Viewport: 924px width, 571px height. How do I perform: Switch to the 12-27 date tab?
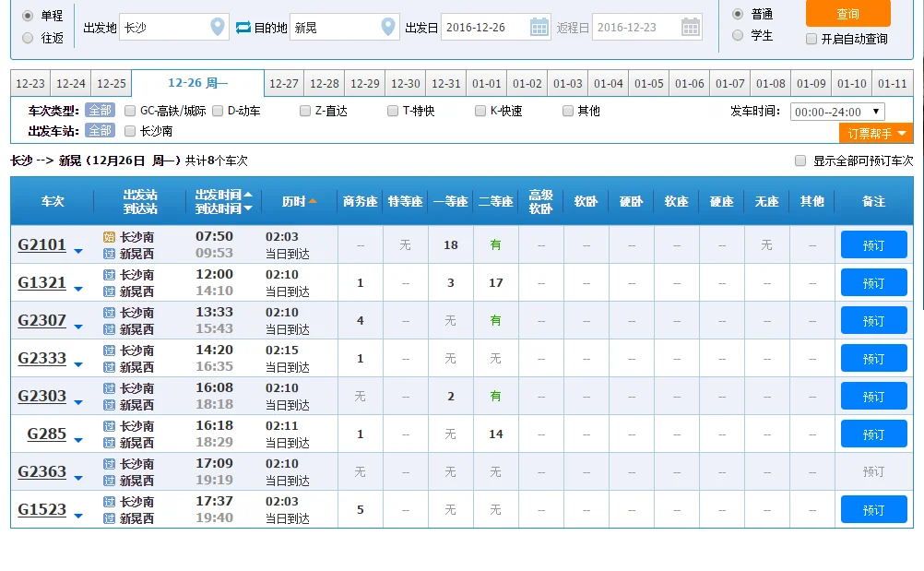pyautogui.click(x=283, y=82)
